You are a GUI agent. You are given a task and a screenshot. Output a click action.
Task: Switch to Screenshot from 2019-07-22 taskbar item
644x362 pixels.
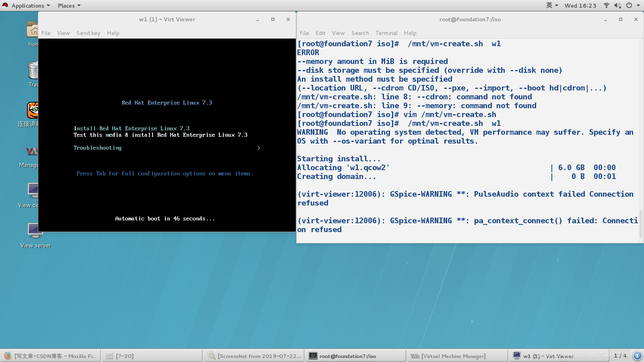(254, 356)
